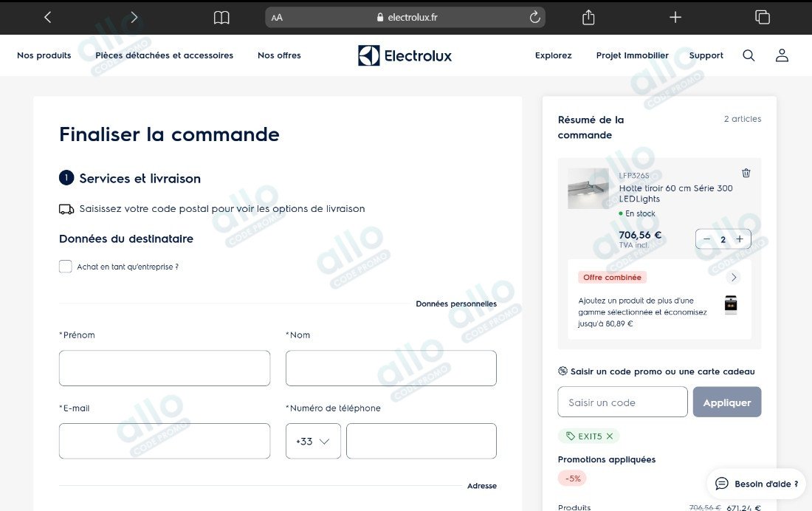Click the step 1 circle badge
The width and height of the screenshot is (812, 511).
click(x=66, y=178)
